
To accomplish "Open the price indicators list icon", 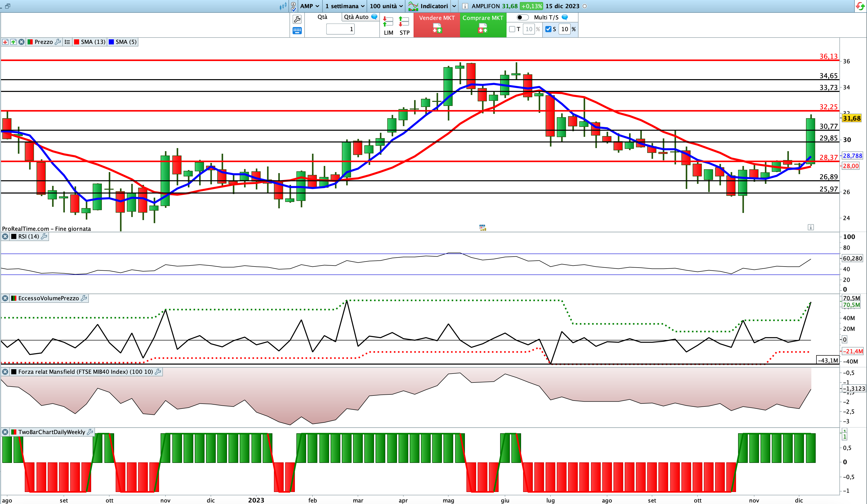I will tap(67, 42).
